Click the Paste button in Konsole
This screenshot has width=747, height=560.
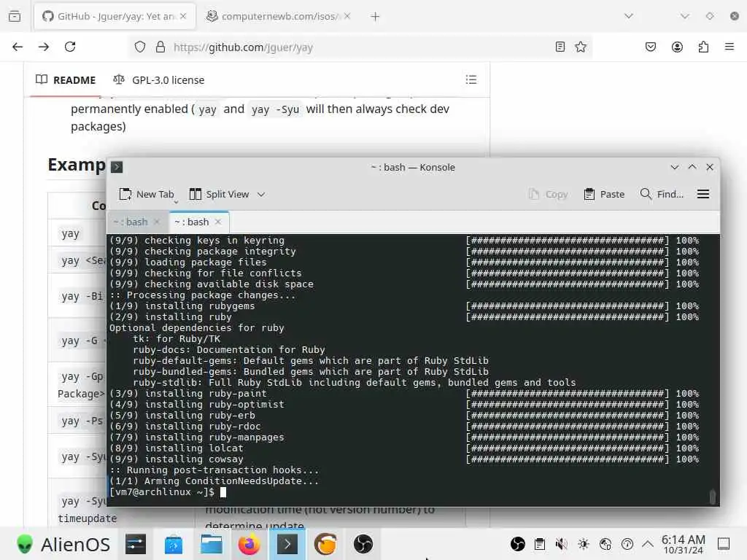[x=604, y=194]
